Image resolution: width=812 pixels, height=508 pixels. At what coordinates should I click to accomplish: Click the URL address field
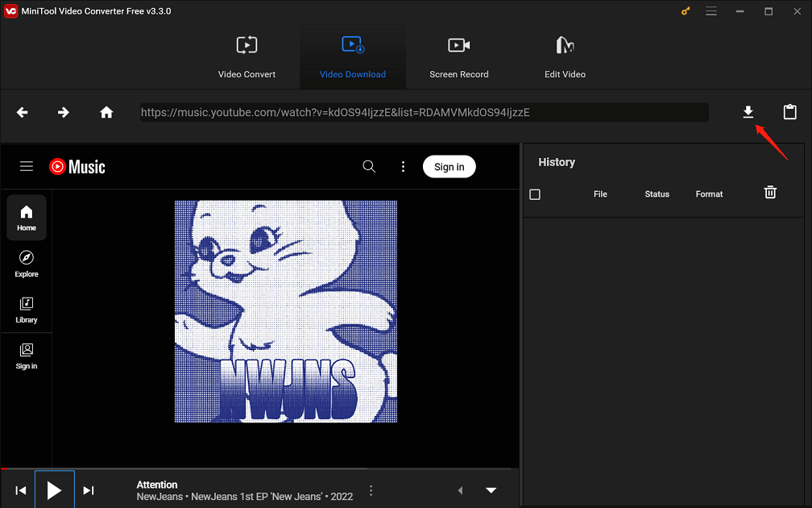coord(424,113)
